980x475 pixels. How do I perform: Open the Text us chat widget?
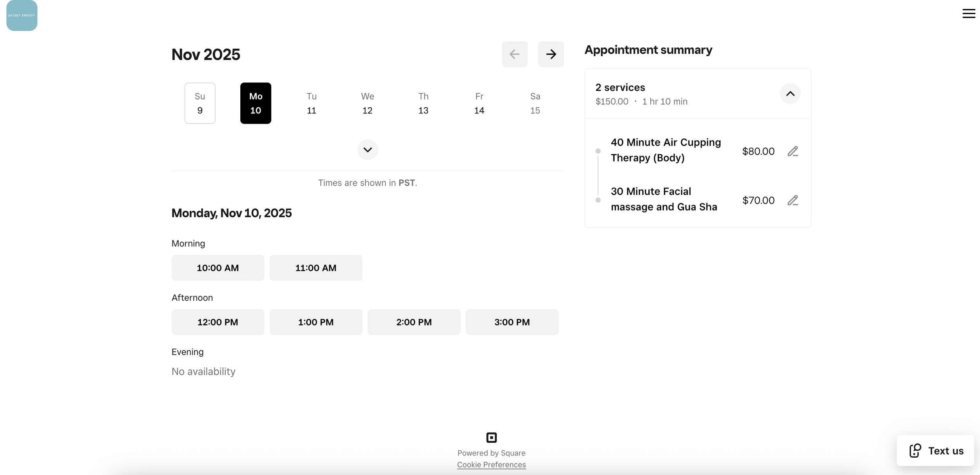[935, 451]
